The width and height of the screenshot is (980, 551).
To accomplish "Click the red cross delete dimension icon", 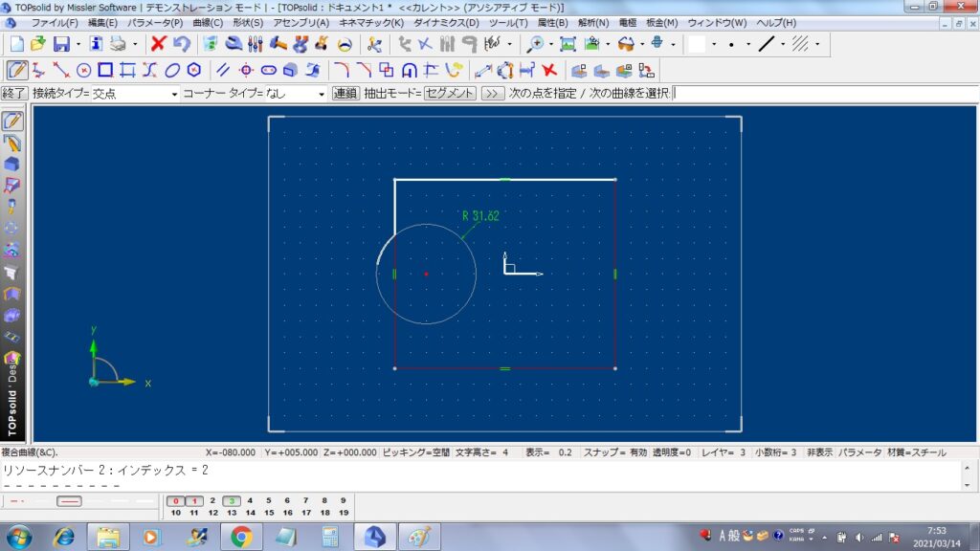I will (x=549, y=70).
